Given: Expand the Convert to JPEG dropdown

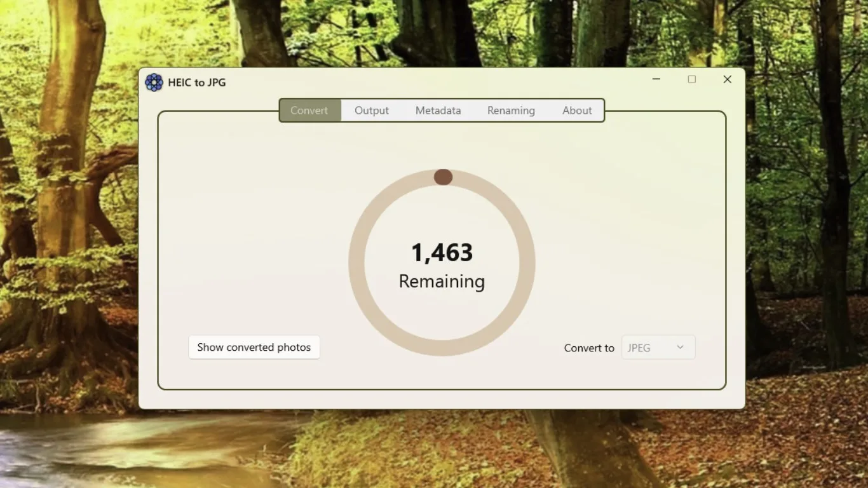Looking at the screenshot, I should pyautogui.click(x=658, y=348).
